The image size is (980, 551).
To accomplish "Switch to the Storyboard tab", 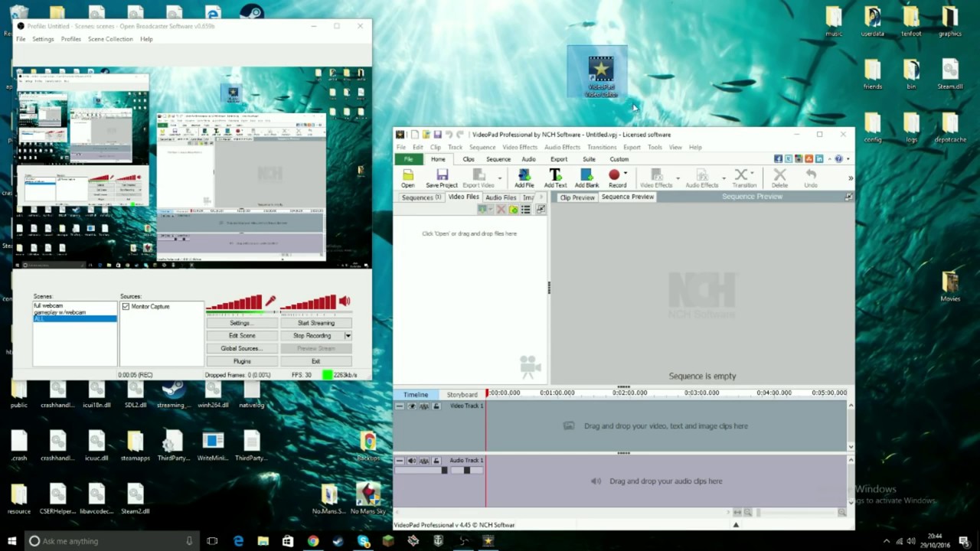I will click(x=462, y=395).
